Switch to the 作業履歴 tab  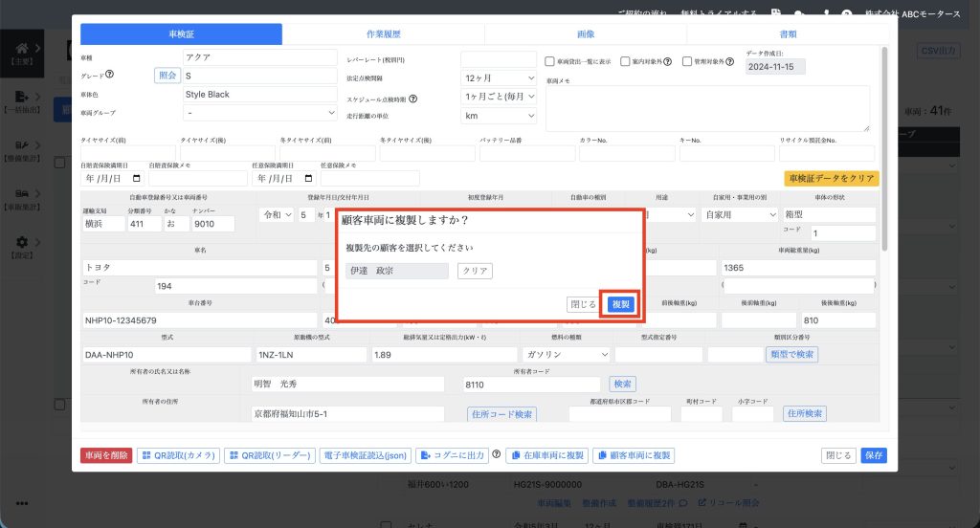383,34
